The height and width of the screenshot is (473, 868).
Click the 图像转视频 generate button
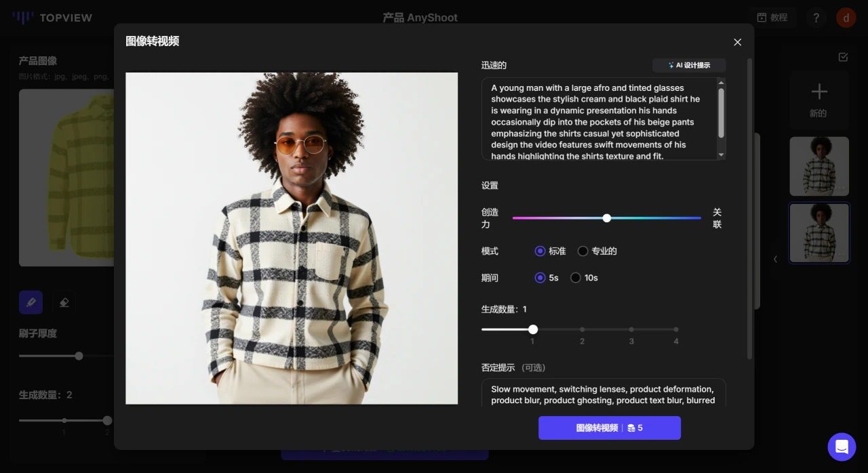point(609,428)
